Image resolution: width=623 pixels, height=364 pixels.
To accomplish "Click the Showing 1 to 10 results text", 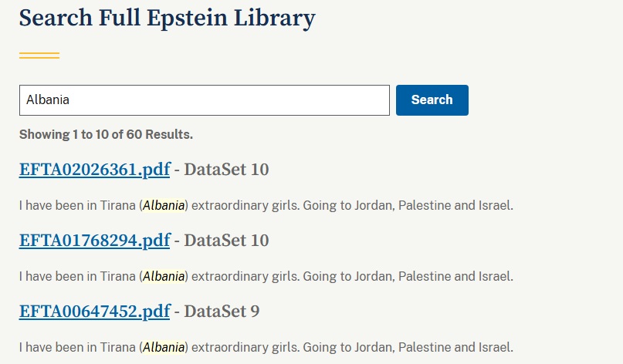I will pos(106,135).
